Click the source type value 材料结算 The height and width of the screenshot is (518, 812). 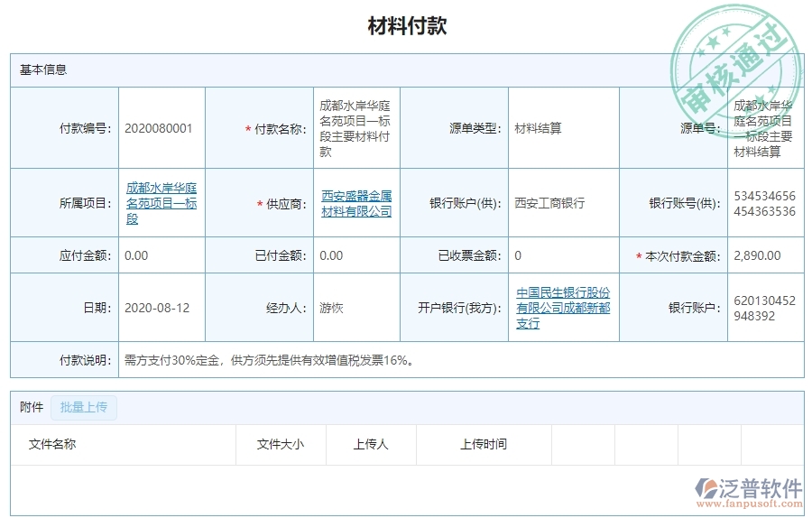(x=538, y=128)
